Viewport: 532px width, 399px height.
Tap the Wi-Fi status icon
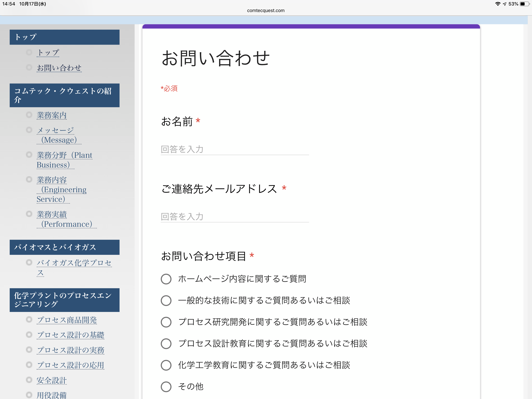coord(498,4)
